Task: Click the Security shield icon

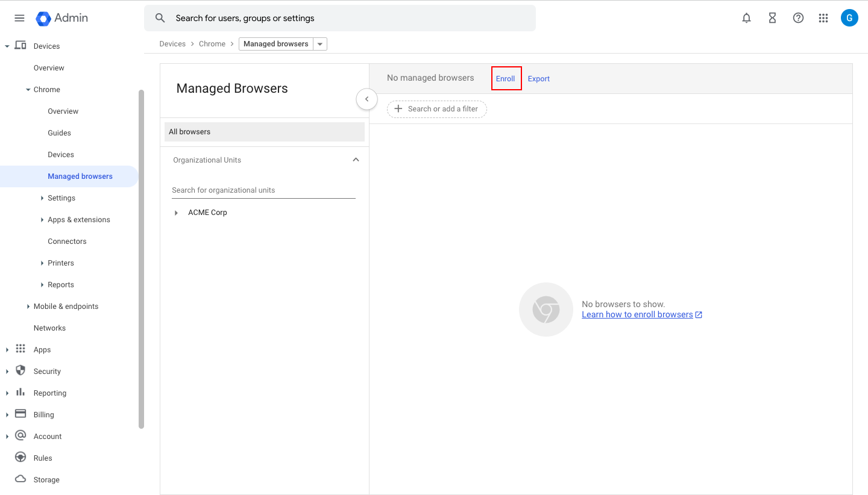Action: [x=20, y=371]
